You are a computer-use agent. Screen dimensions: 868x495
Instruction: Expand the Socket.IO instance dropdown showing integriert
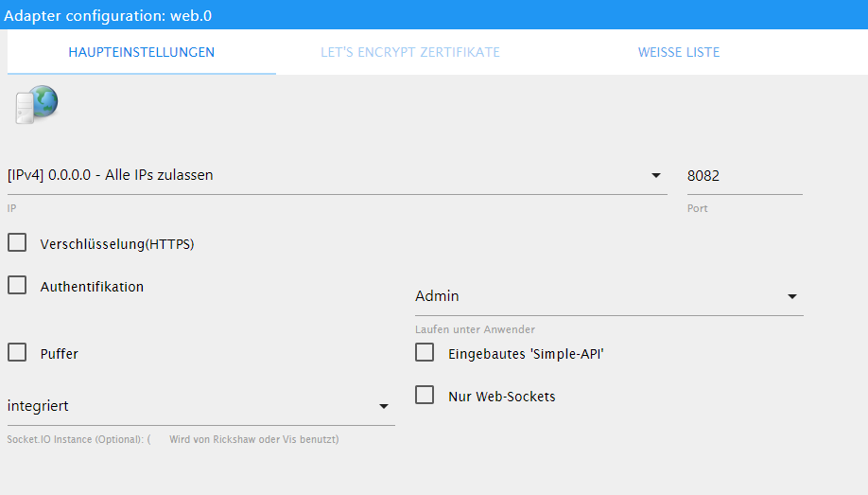(201, 406)
